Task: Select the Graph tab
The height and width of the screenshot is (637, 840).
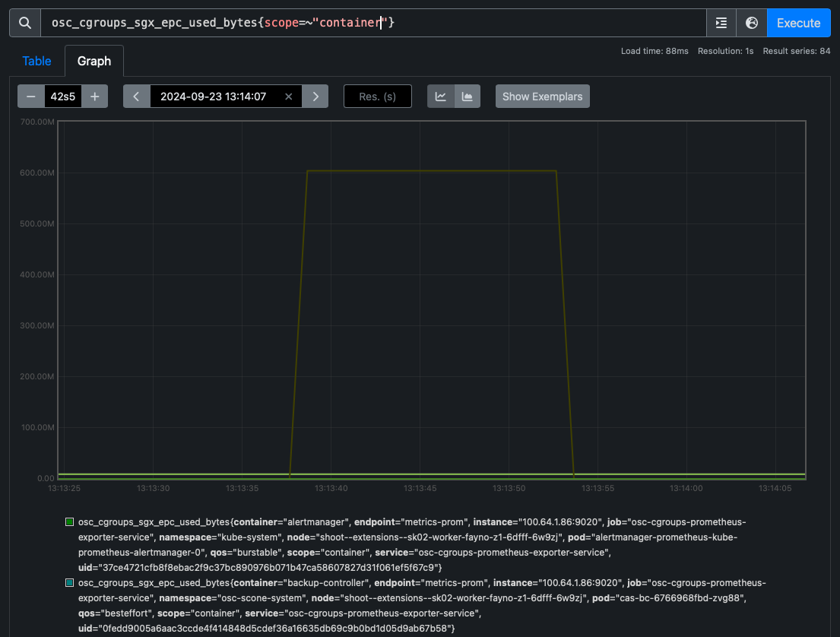Action: (x=94, y=61)
